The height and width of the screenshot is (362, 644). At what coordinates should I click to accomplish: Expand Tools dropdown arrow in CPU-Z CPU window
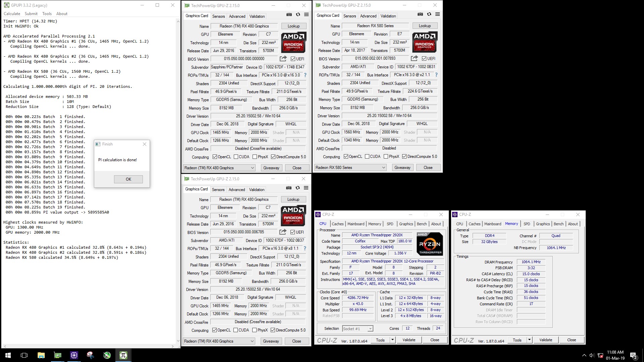392,340
